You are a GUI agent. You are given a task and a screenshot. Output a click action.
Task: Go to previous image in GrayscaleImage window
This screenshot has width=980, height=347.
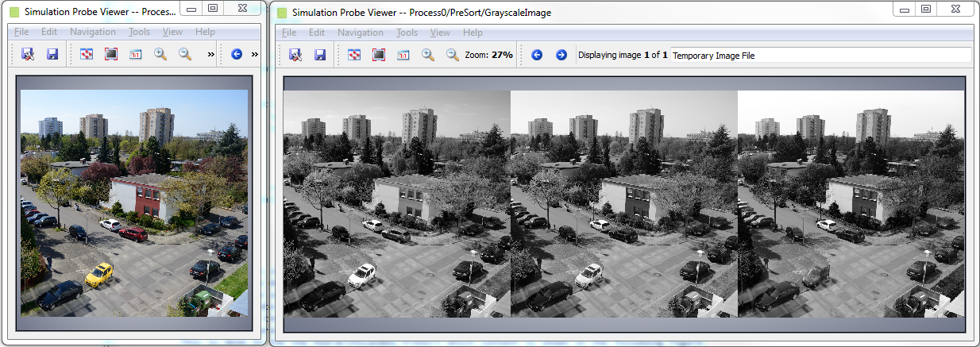tap(537, 55)
